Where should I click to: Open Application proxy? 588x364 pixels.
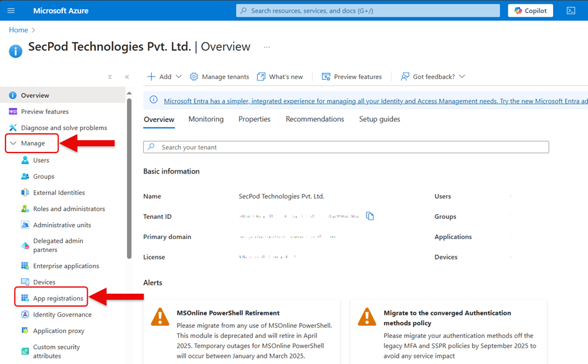(59, 331)
